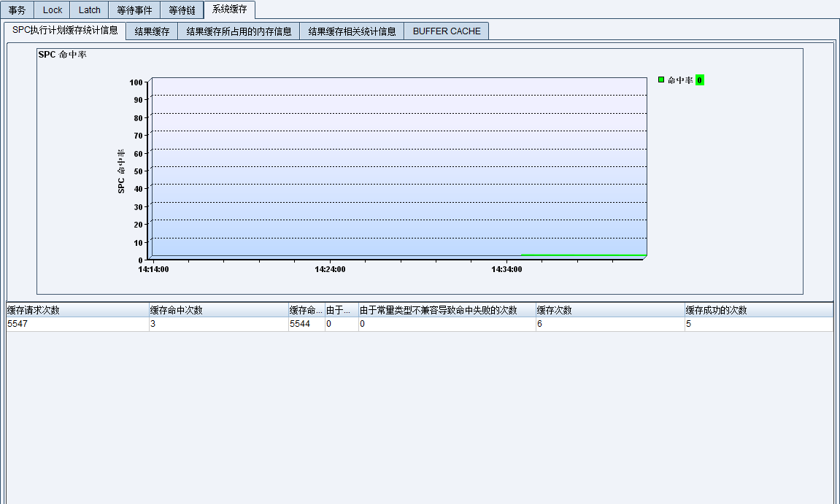Viewport: 840px width, 504px height.
Task: Open the Lock tab
Action: pyautogui.click(x=53, y=10)
